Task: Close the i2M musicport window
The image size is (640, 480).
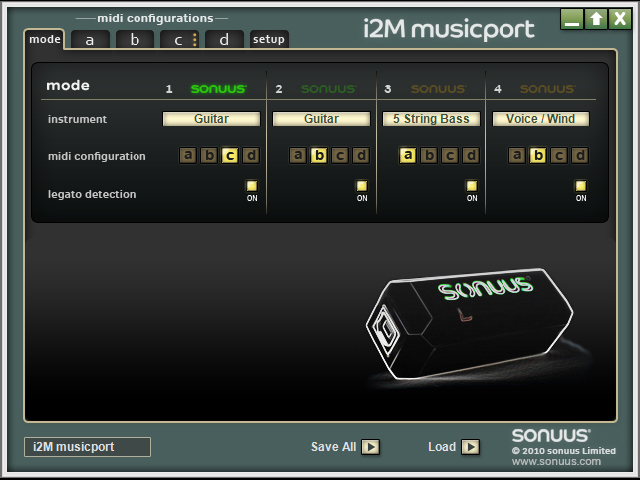Action: (x=620, y=19)
